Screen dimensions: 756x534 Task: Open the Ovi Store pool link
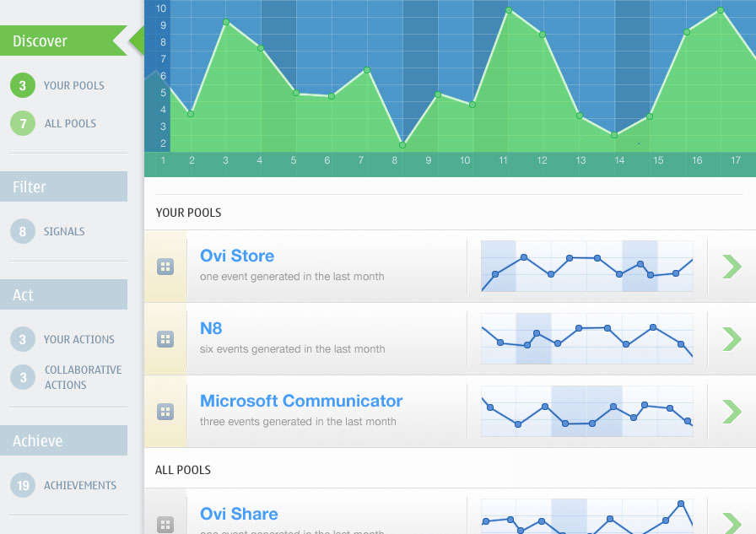237,256
